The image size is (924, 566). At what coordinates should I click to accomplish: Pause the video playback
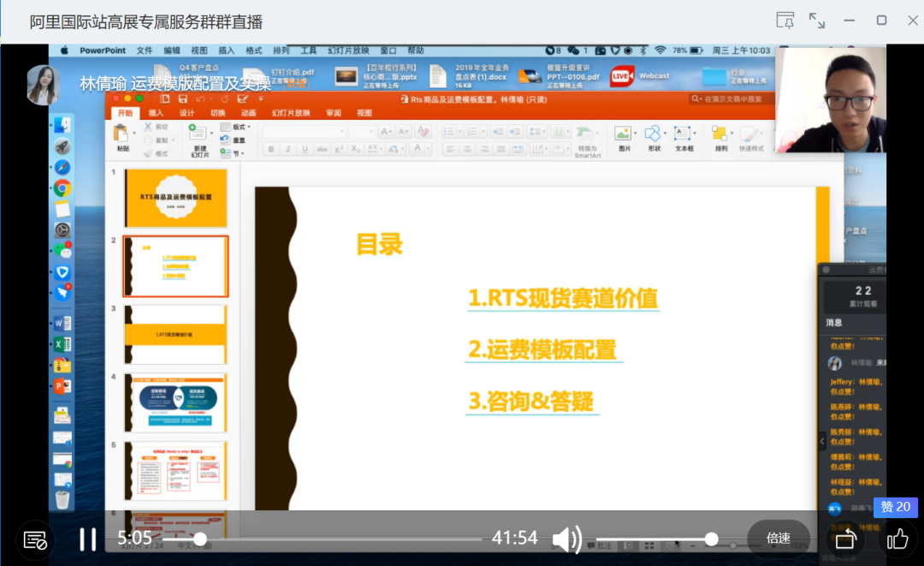88,539
